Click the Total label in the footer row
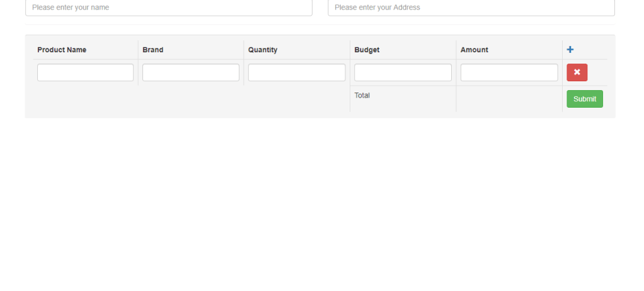This screenshot has height=291, width=644. coord(362,96)
